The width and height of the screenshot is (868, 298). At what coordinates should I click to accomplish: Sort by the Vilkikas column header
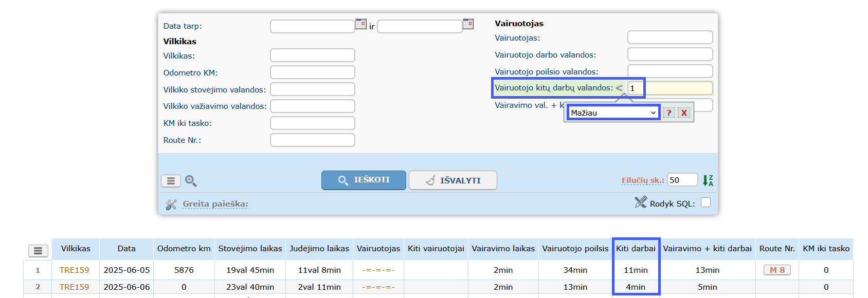tap(76, 249)
